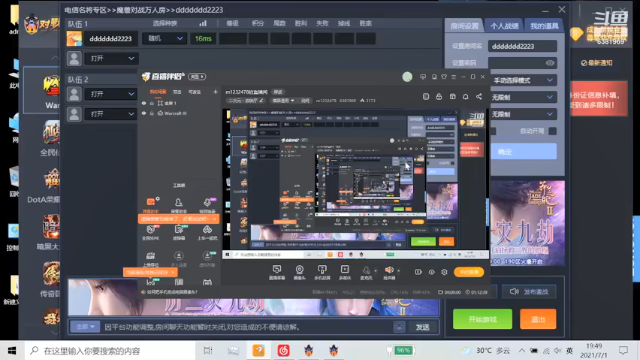Expand Team 2 second slot 打开 dropdown
This screenshot has height=360, width=640.
tap(111, 114)
